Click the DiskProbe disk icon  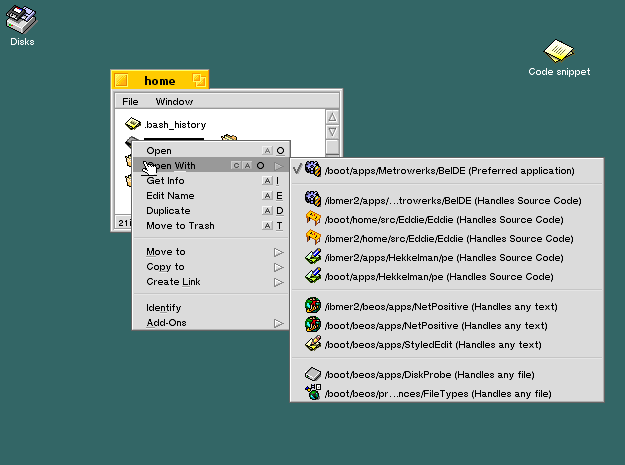coord(313,374)
